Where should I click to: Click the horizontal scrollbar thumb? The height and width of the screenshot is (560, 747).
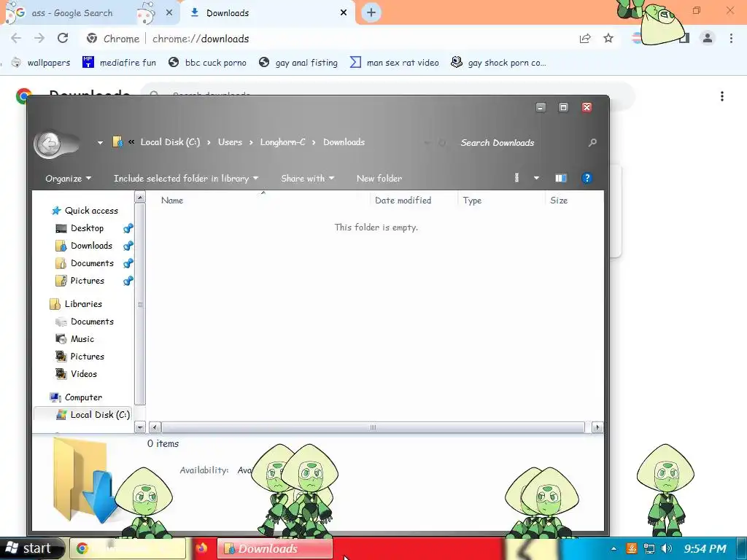pos(373,427)
